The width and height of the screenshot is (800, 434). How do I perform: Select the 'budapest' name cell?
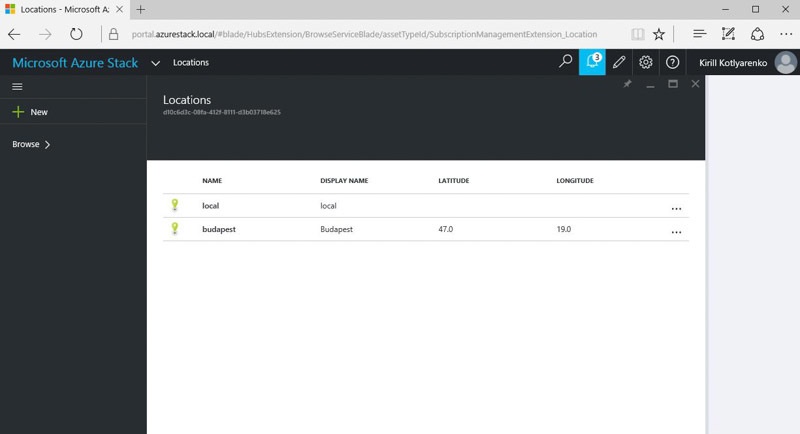click(219, 229)
